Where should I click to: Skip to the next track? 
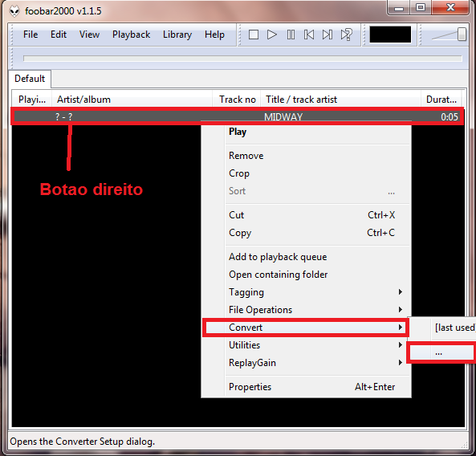pos(328,35)
